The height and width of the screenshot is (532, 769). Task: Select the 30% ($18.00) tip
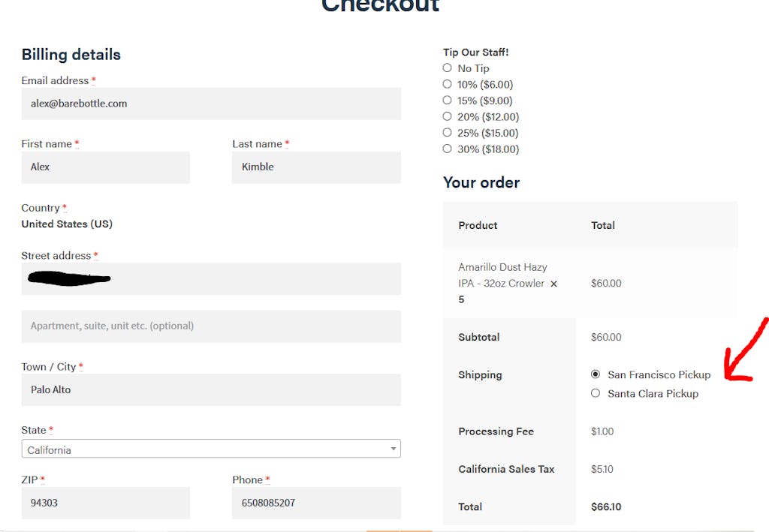[448, 149]
